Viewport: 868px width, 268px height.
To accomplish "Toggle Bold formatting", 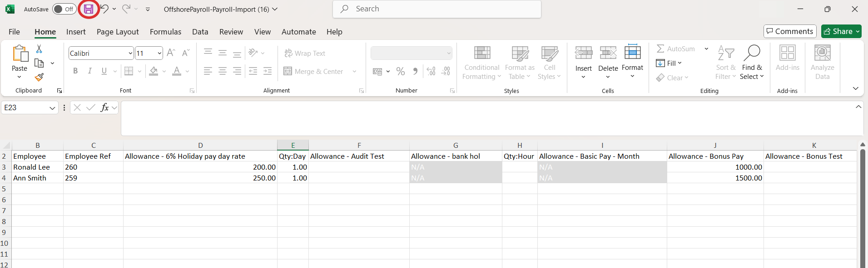I will tap(75, 71).
